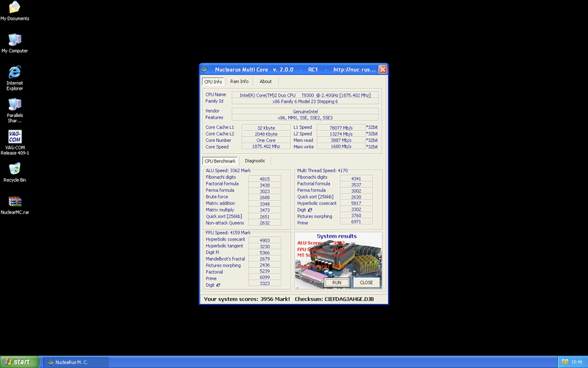Click the Family Id field x86 Family 6

[305, 102]
